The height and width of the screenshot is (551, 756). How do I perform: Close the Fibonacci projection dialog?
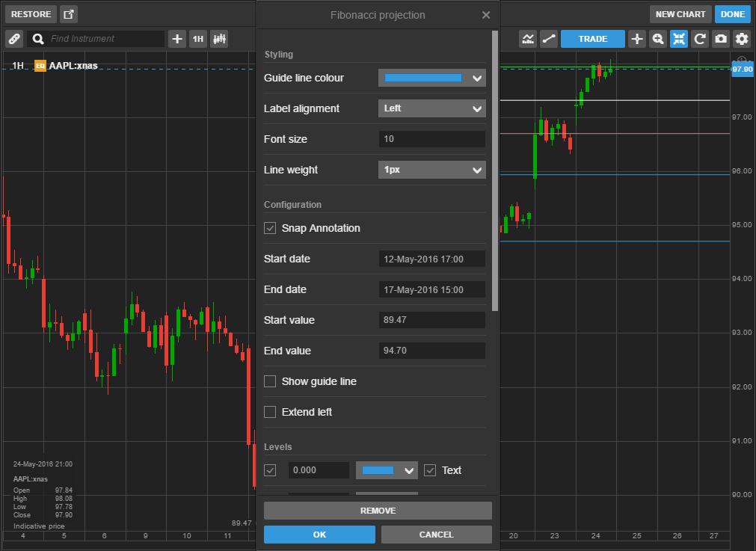(x=486, y=15)
